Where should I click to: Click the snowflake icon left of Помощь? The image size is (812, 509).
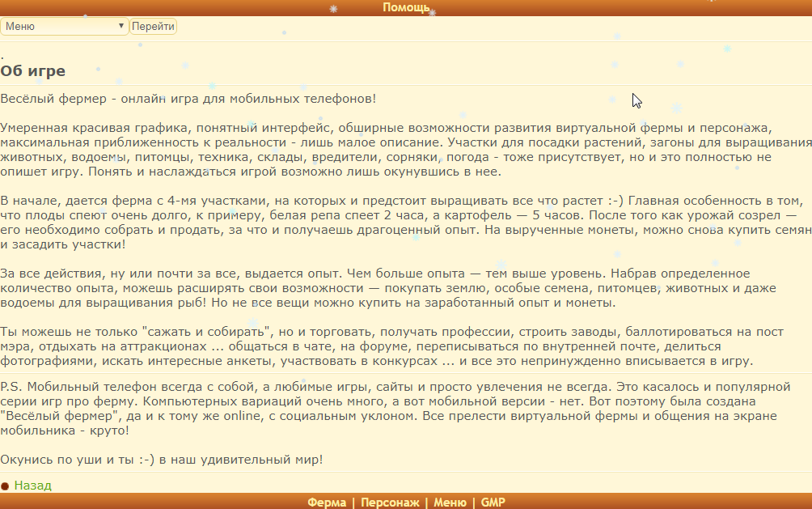[x=333, y=9]
